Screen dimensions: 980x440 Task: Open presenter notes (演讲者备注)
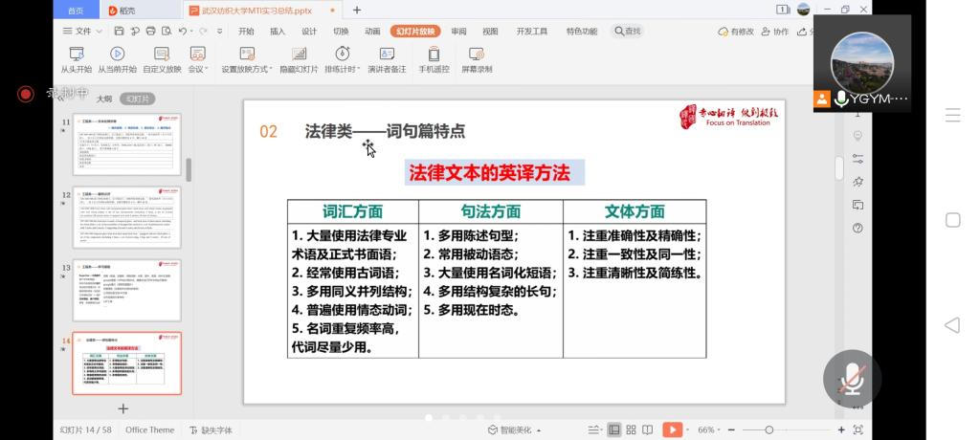pos(387,59)
